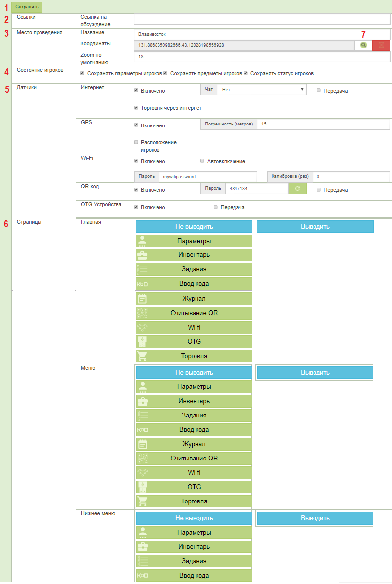
Task: Click Выводить header in Нижнее меню section
Action: pos(315,518)
